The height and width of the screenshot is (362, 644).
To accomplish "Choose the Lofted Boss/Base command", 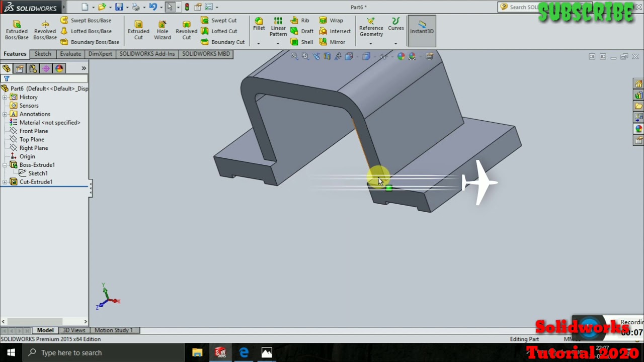I will [x=86, y=31].
